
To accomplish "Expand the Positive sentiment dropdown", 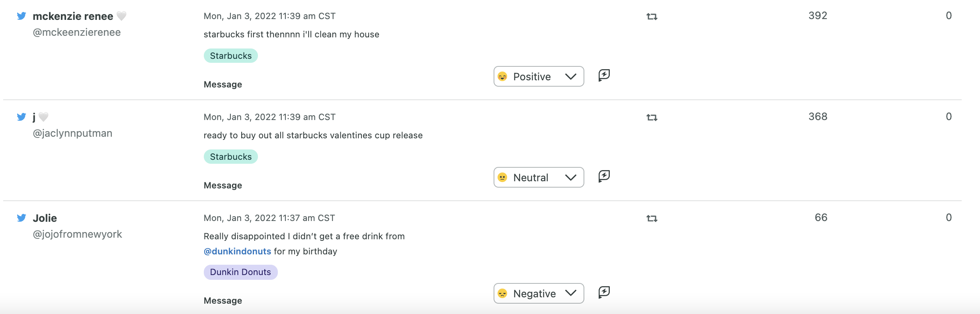I will pyautogui.click(x=539, y=76).
